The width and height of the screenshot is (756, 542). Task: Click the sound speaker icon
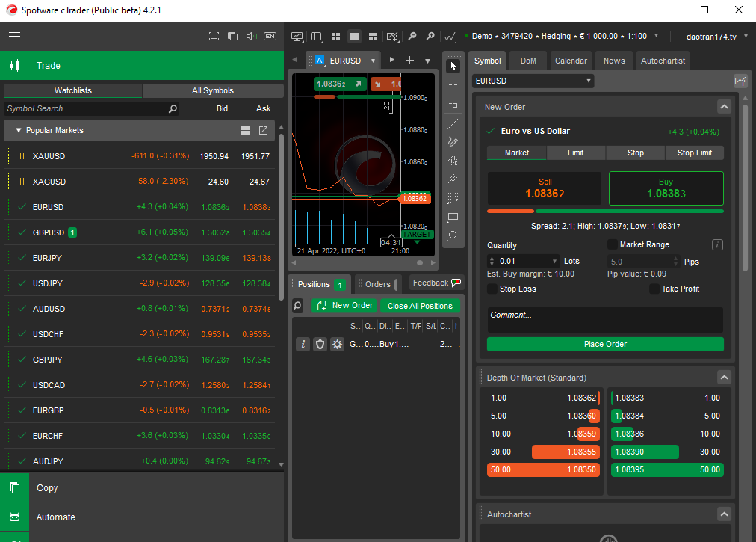coord(251,36)
